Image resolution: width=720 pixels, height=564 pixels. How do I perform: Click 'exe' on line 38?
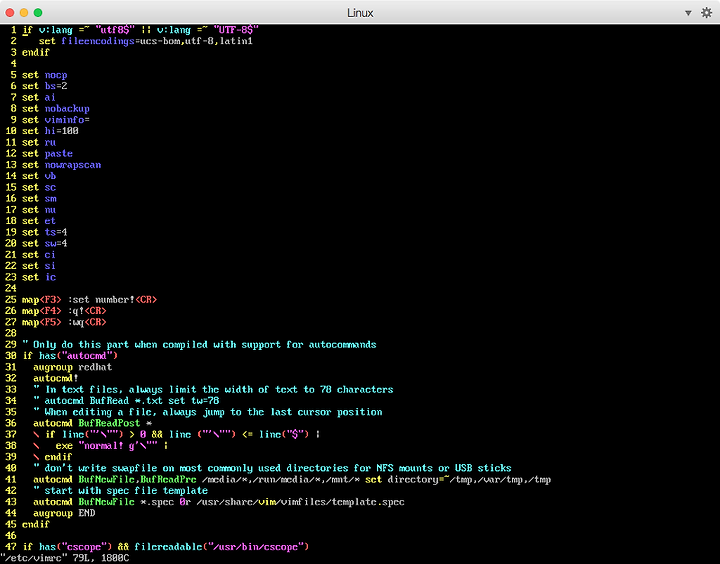(x=64, y=446)
